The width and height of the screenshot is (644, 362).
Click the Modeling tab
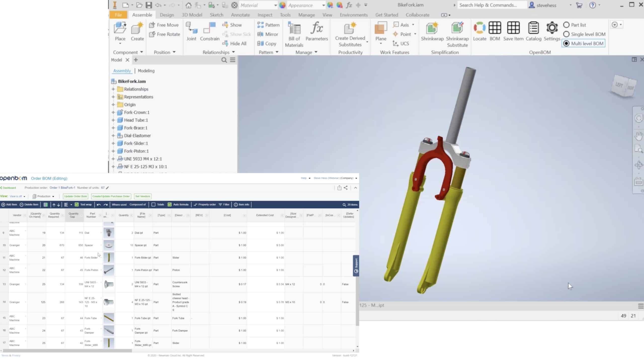point(146,71)
